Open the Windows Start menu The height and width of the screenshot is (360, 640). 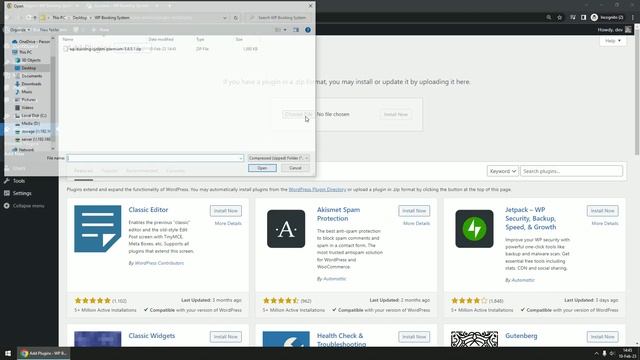coord(8,353)
